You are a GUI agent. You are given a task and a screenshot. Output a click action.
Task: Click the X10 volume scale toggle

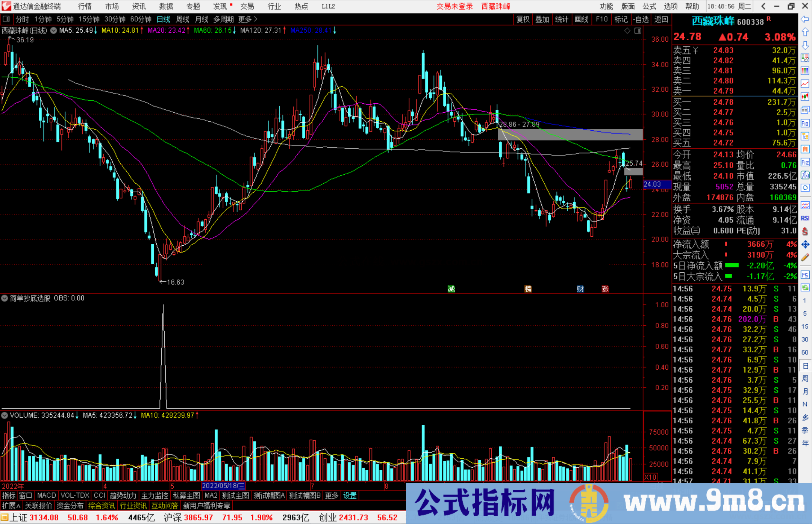tap(650, 477)
